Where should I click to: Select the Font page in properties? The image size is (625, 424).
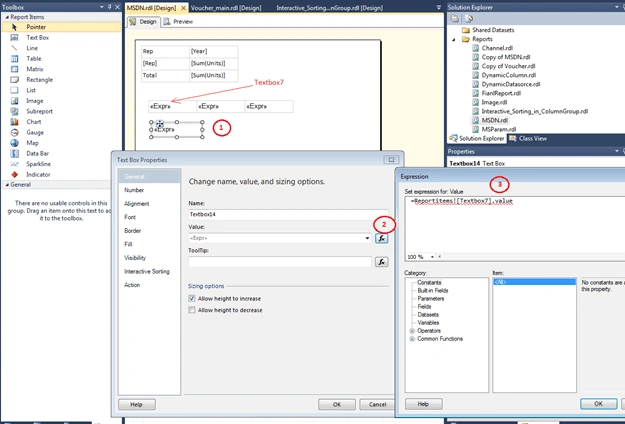point(130,217)
